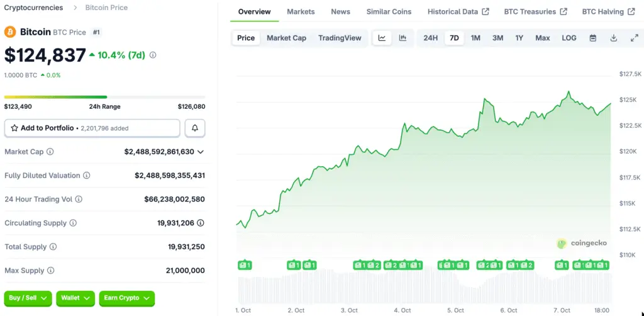Click the Add to Portfolio button
This screenshot has width=644, height=316.
click(92, 128)
